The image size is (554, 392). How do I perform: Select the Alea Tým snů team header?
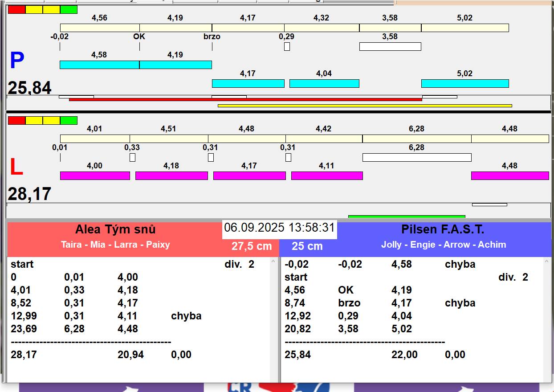tap(115, 229)
